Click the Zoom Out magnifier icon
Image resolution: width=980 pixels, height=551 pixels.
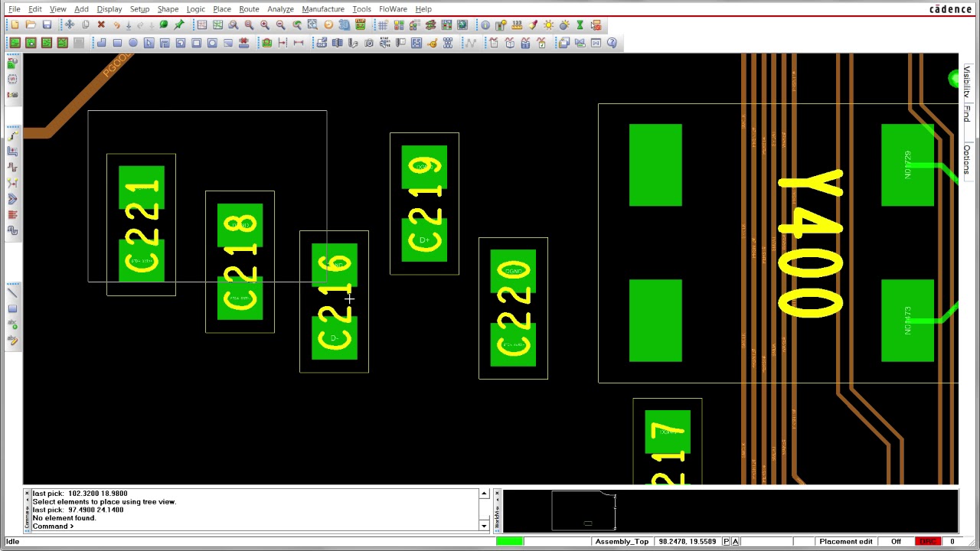tap(281, 25)
